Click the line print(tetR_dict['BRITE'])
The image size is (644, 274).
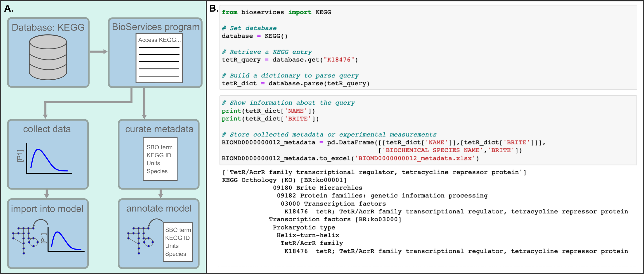point(270,119)
